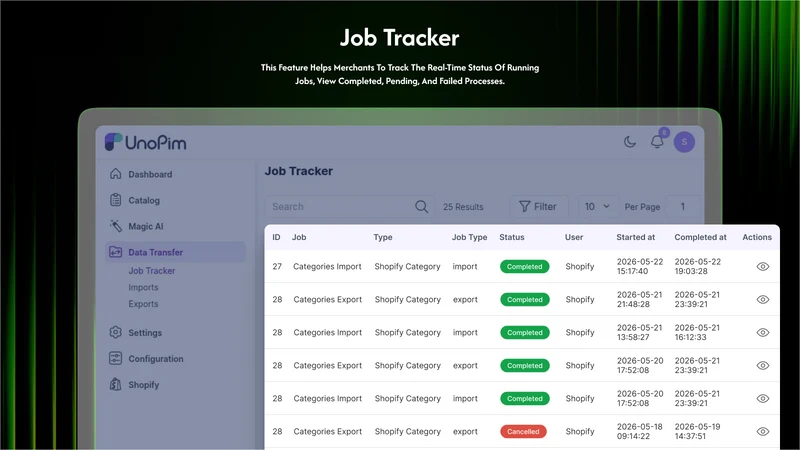Click the Magic AI wand icon
The image size is (800, 450).
tap(116, 226)
